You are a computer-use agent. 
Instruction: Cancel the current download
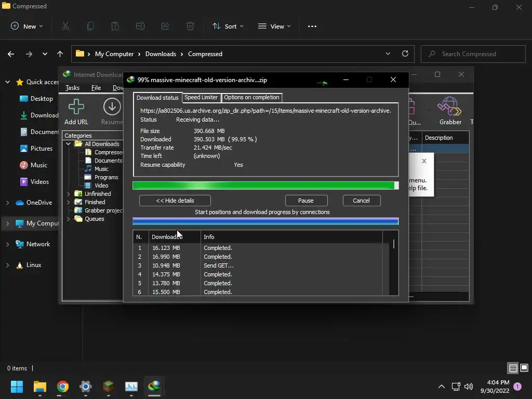coord(362,201)
